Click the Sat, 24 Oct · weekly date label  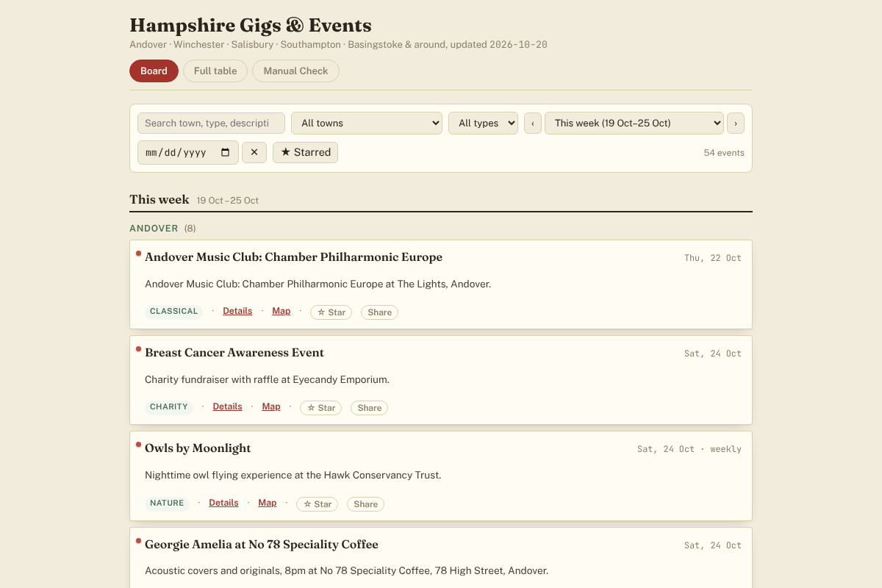pos(689,449)
